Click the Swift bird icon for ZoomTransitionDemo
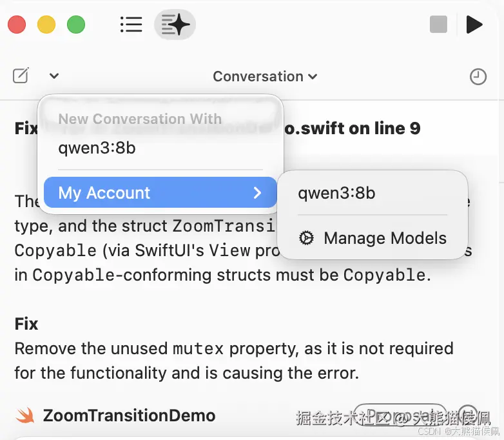The width and height of the screenshot is (504, 440). pos(25,415)
